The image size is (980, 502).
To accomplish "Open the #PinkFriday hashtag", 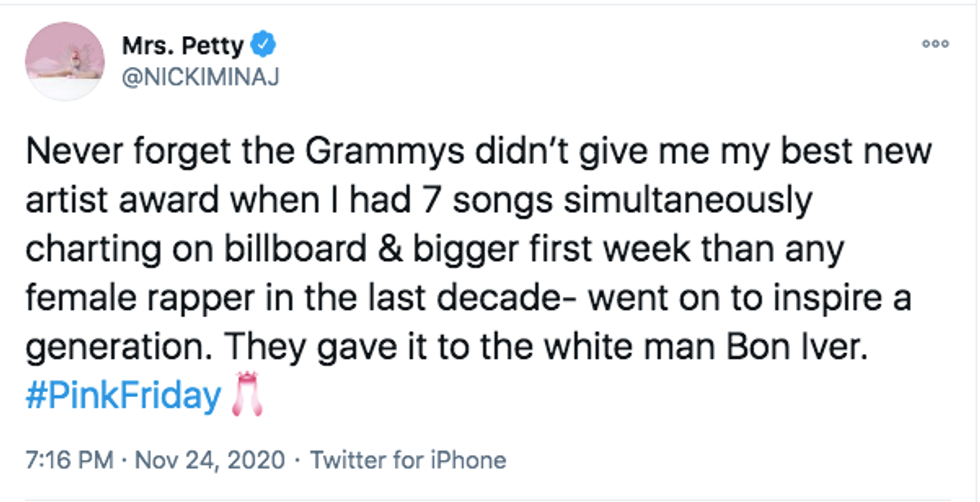I will click(123, 397).
